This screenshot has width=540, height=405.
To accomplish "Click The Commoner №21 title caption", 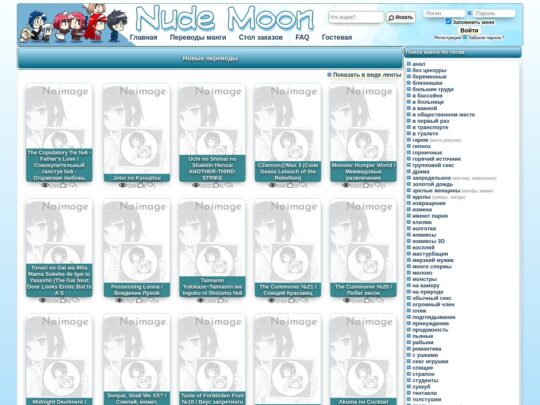I will click(288, 290).
